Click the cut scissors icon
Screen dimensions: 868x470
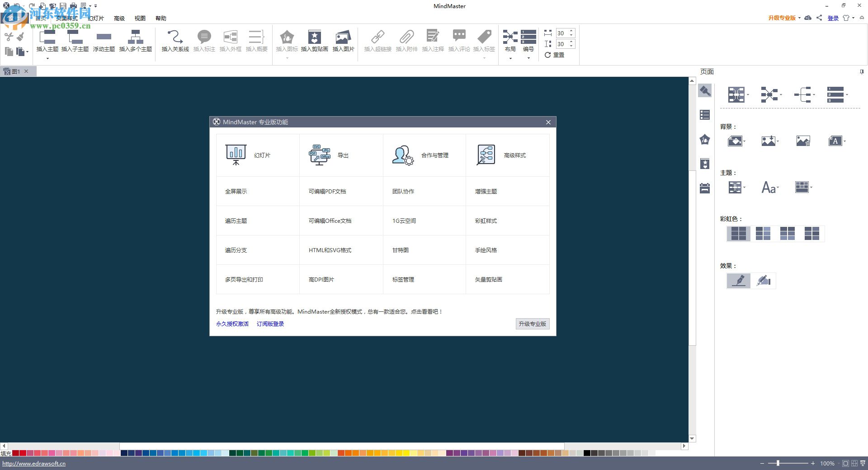pos(9,37)
